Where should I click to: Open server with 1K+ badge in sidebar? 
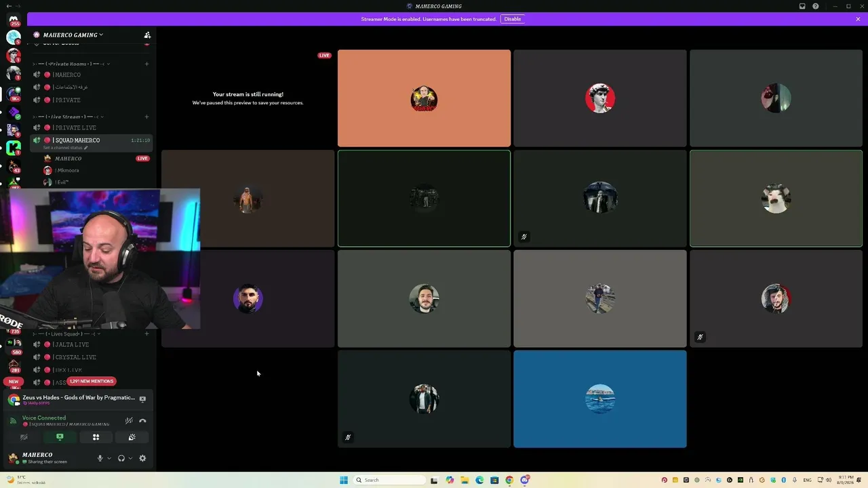[14, 93]
